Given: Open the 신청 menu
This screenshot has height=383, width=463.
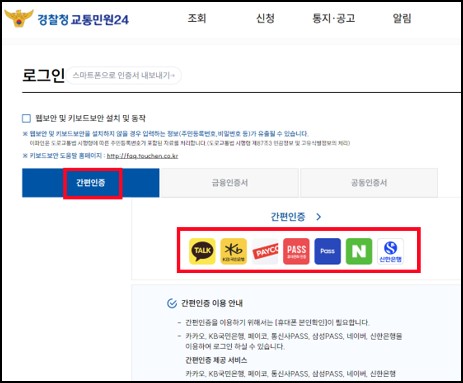Looking at the screenshot, I should click(x=265, y=18).
